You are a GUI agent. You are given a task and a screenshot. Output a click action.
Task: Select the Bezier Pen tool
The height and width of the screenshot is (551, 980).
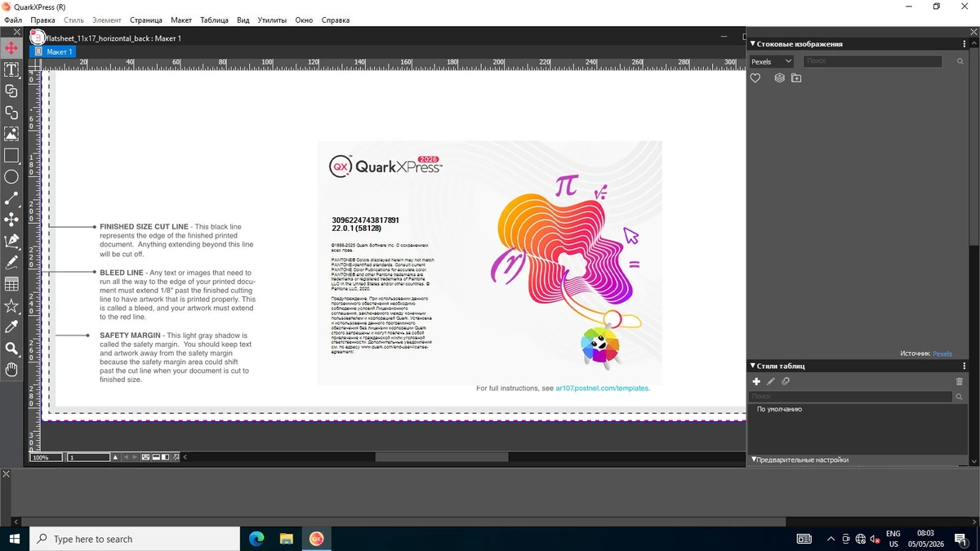[11, 241]
